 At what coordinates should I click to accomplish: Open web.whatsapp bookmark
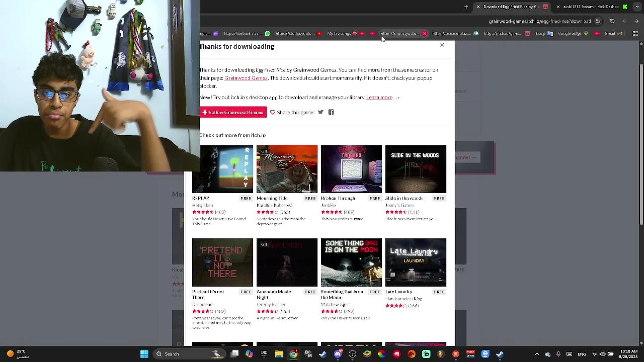[247, 34]
